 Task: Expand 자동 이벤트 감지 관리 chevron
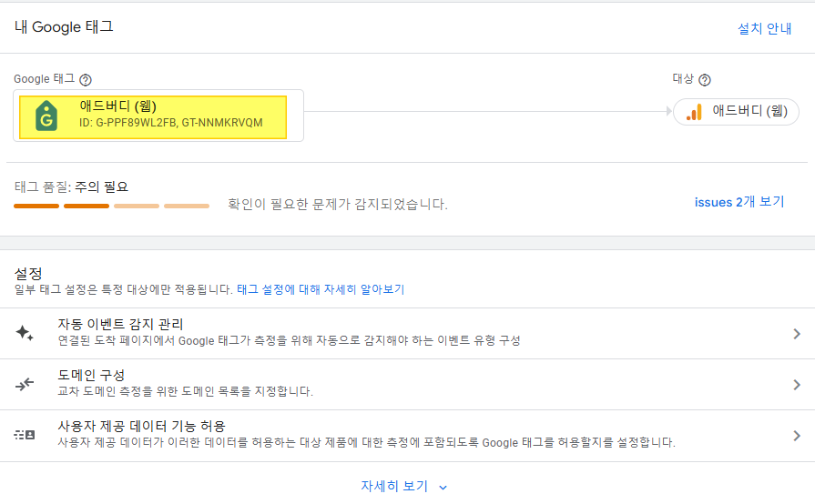pos(797,334)
